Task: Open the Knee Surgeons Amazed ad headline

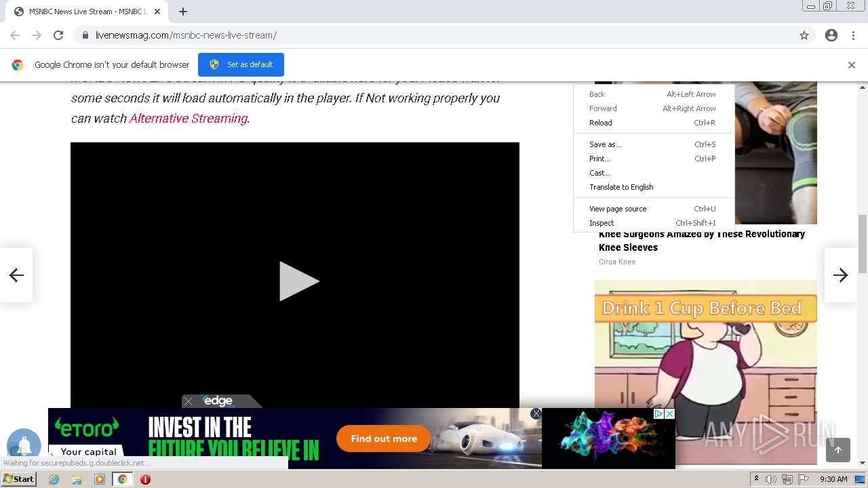Action: 702,241
